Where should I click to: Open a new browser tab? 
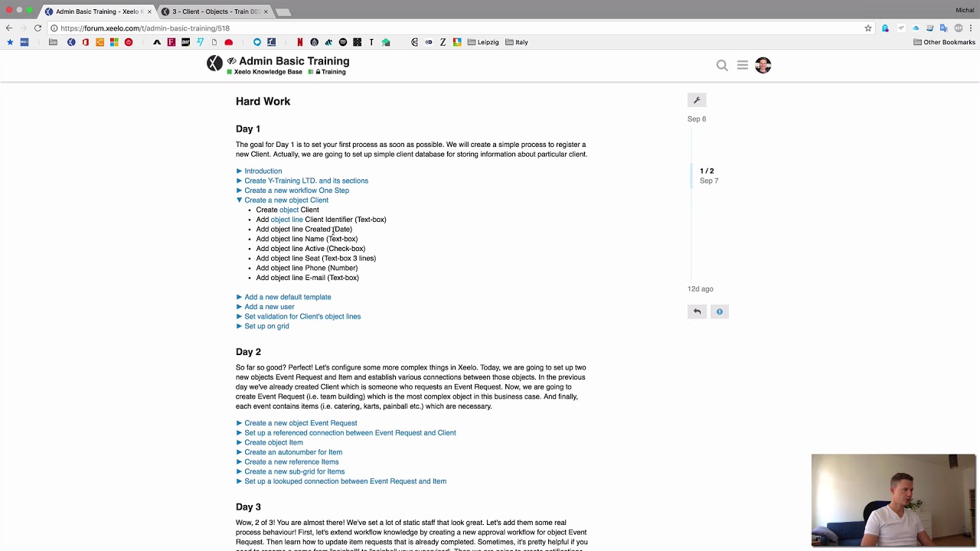[x=283, y=11]
